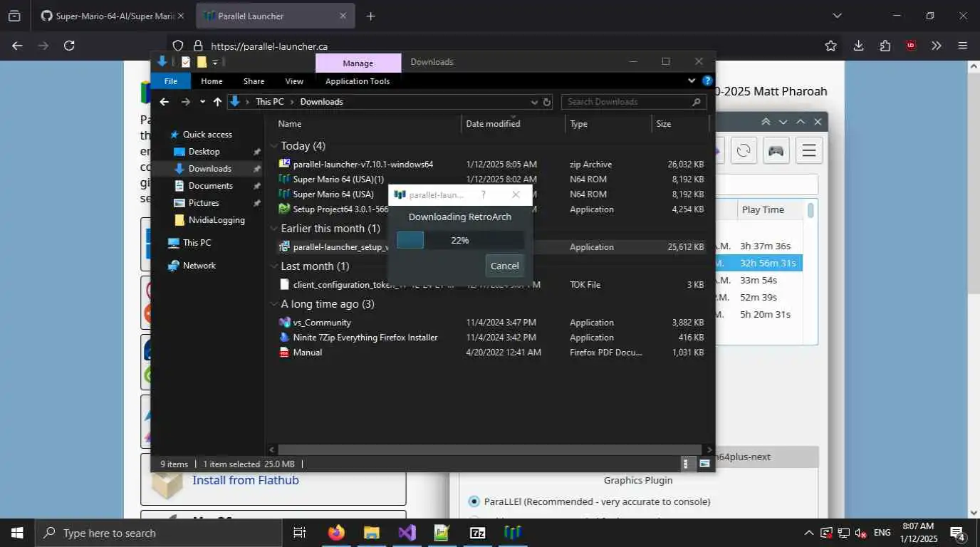980x547 pixels.
Task: Click the Search Downloads field
Action: point(634,102)
